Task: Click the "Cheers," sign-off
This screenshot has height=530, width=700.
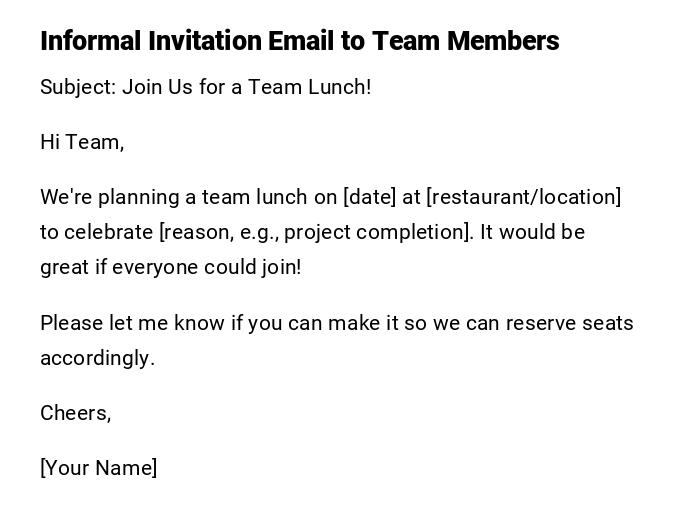Action: coord(75,413)
